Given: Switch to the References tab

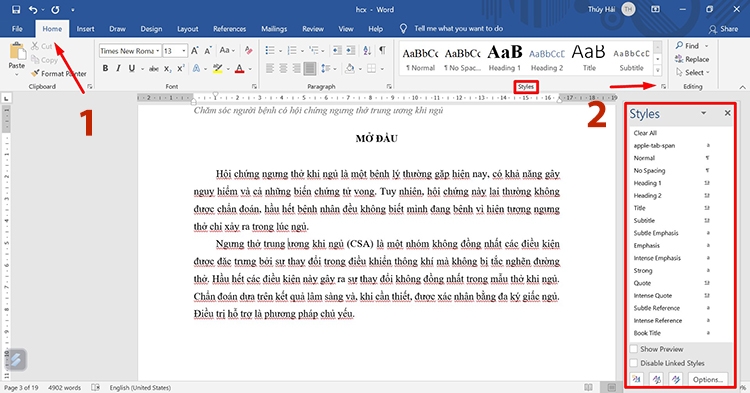Looking at the screenshot, I should 230,29.
